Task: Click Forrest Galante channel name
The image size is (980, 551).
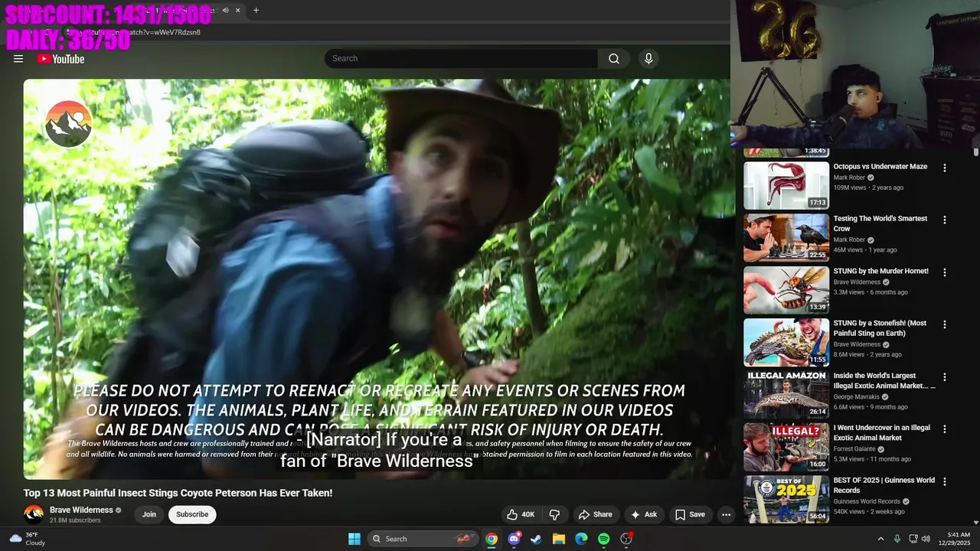Action: pyautogui.click(x=856, y=449)
